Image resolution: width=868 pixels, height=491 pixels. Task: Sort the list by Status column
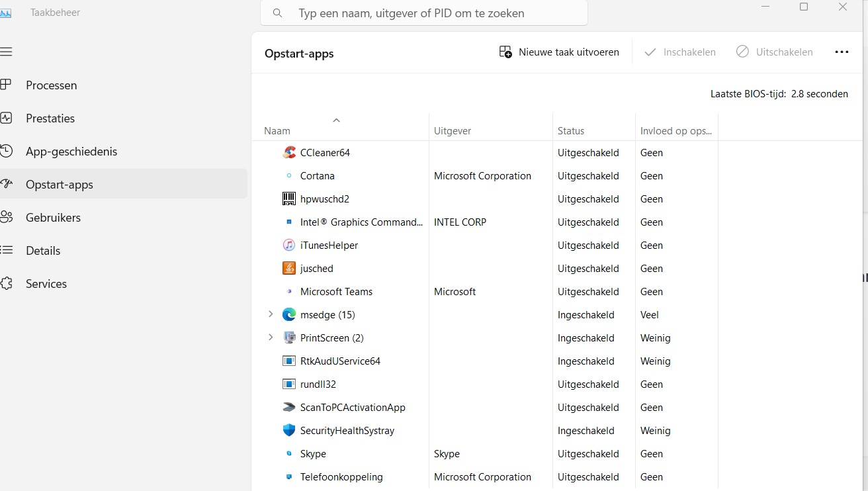(571, 131)
